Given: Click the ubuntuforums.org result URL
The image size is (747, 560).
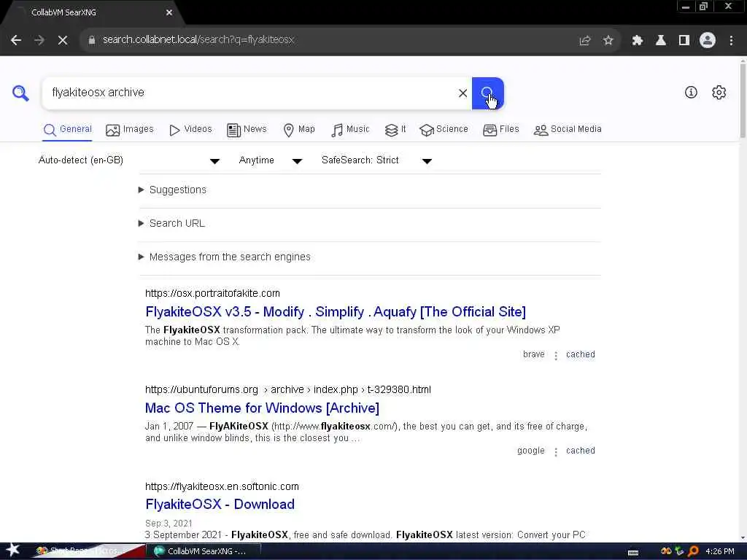Looking at the screenshot, I should point(287,389).
